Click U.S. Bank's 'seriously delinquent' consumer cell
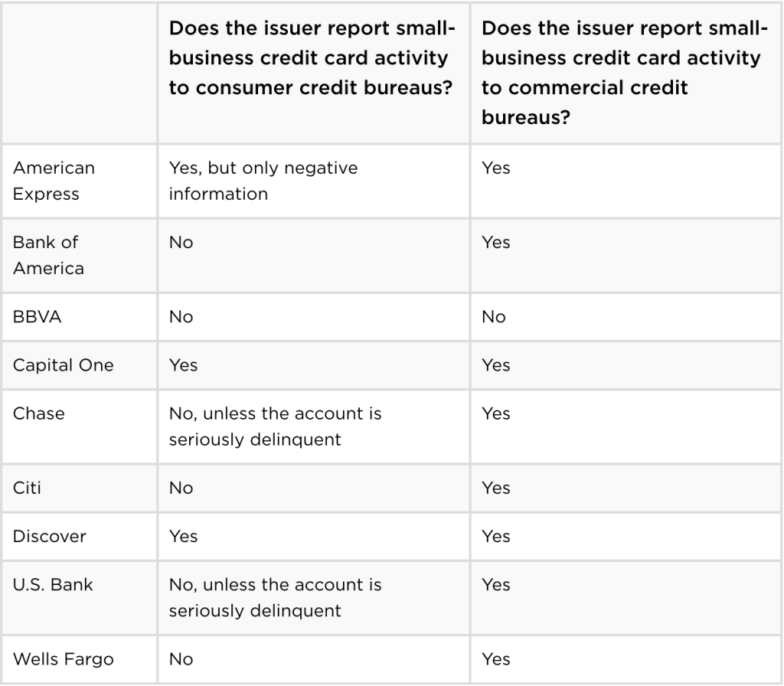 313,598
